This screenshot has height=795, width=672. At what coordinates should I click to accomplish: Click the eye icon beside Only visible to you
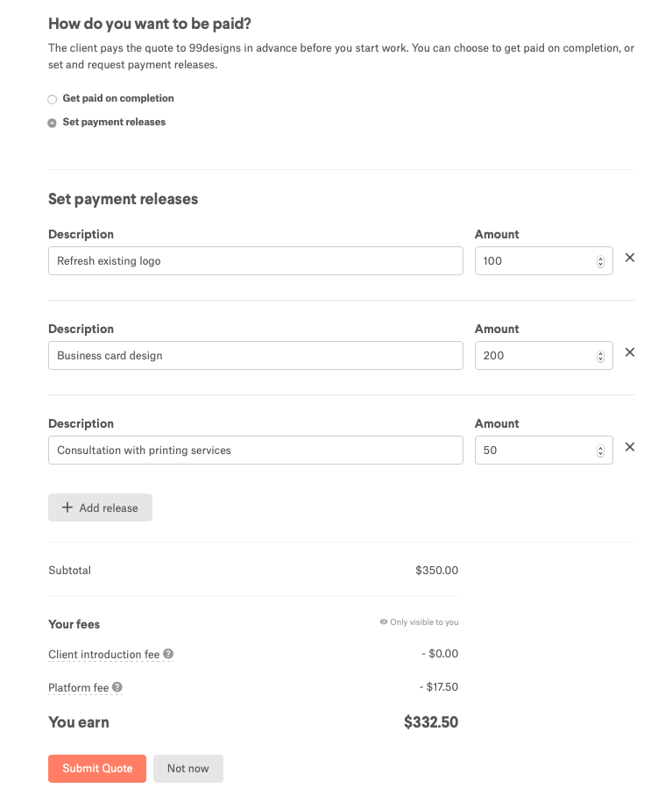pos(384,622)
